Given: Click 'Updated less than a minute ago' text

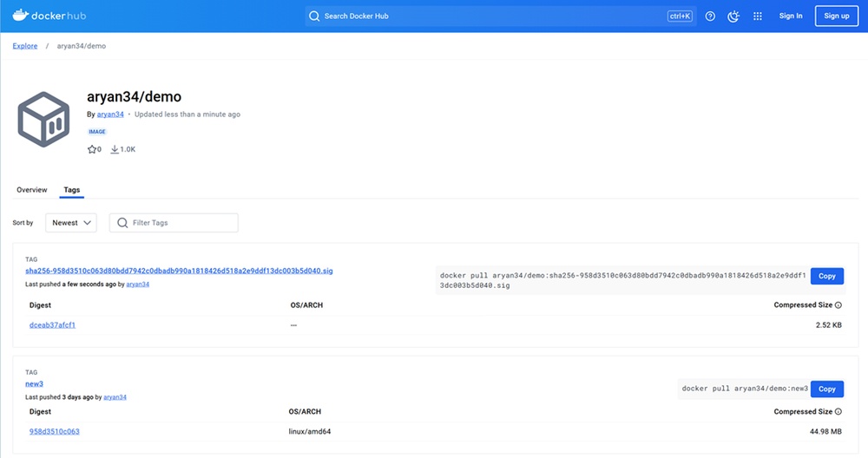Looking at the screenshot, I should (187, 114).
